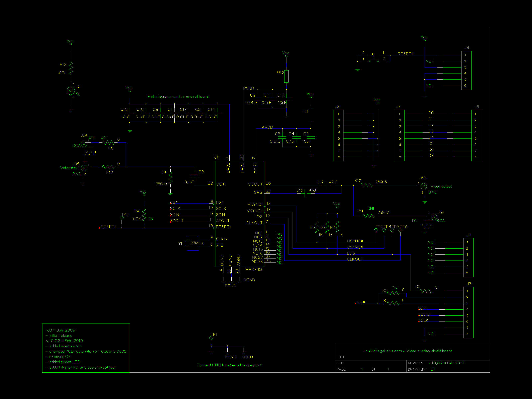Viewport: 532px width, 399px height.
Task: Select the J5B video input BNC connector
Action: (x=84, y=168)
